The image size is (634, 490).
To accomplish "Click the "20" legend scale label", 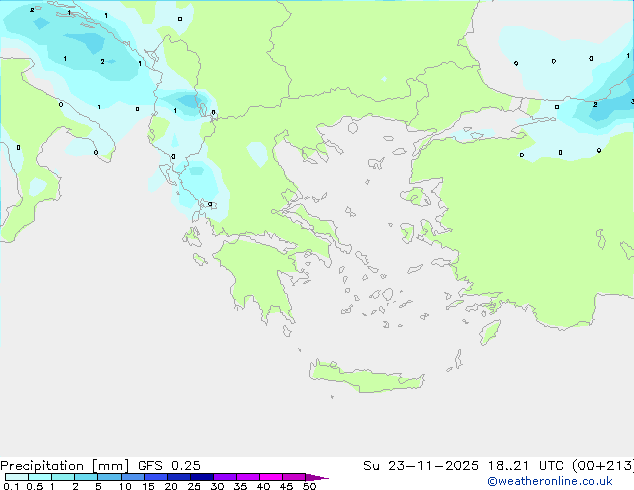I will coord(171,486).
